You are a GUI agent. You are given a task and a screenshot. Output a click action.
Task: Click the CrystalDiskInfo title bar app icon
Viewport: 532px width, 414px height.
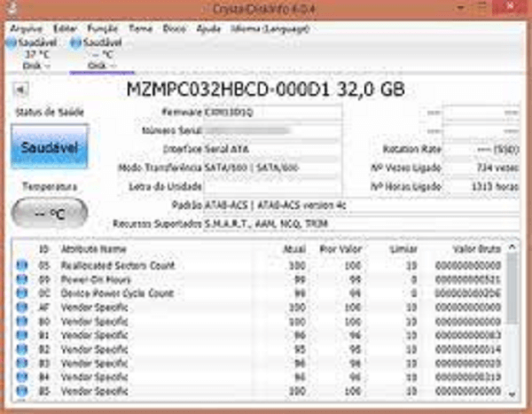(x=12, y=9)
